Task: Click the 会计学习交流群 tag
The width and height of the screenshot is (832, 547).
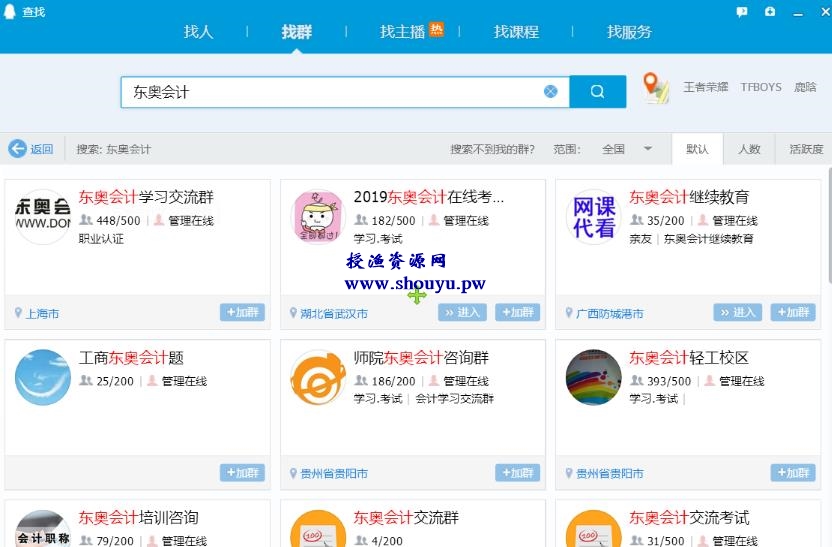Action: click(454, 398)
